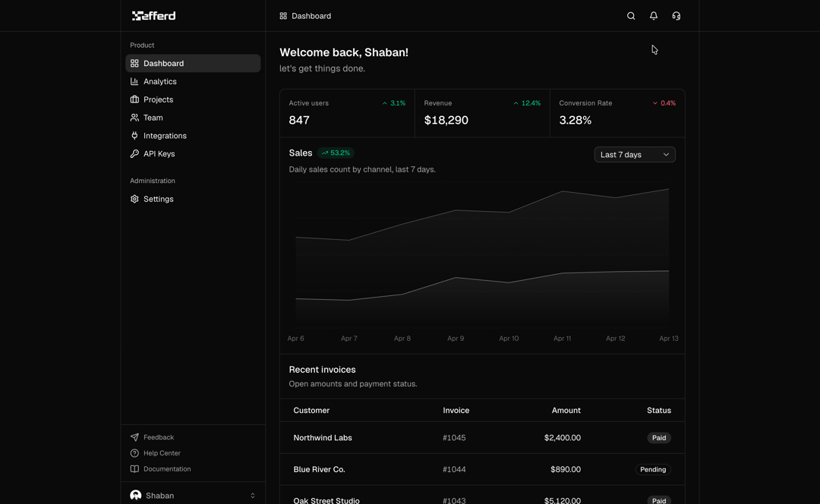Open notifications bell icon

point(653,16)
